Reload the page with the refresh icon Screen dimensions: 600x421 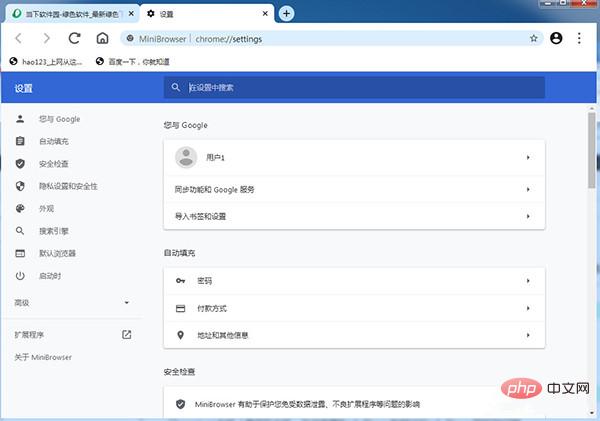(74, 38)
